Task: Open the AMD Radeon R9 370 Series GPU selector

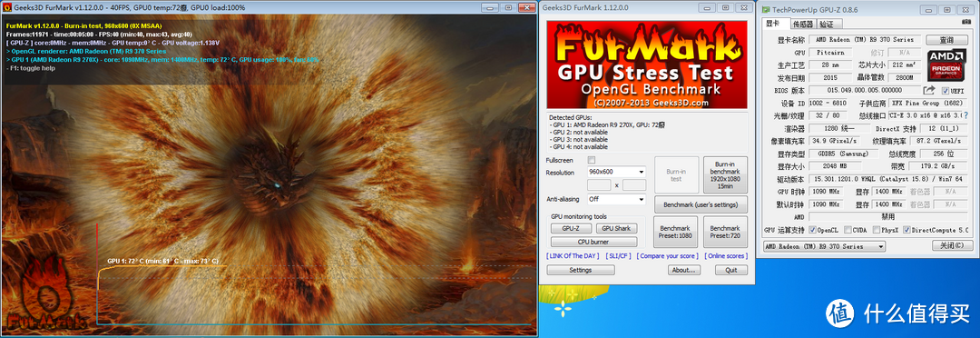Action: 824,246
